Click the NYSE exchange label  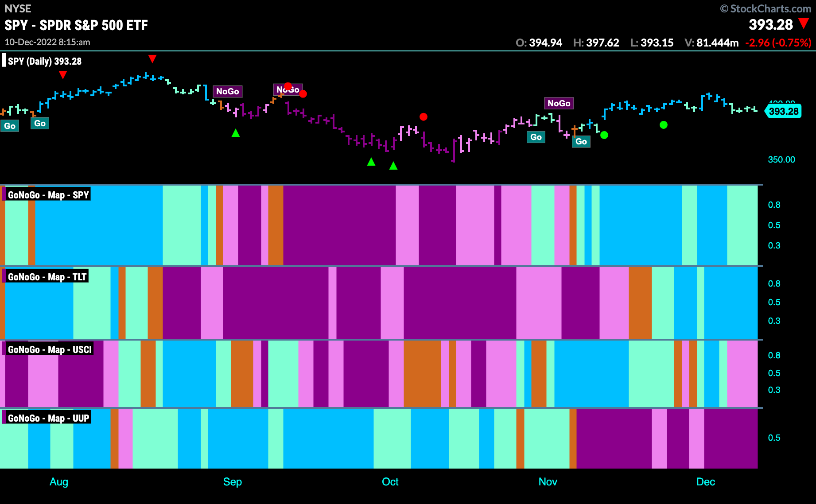(x=18, y=8)
